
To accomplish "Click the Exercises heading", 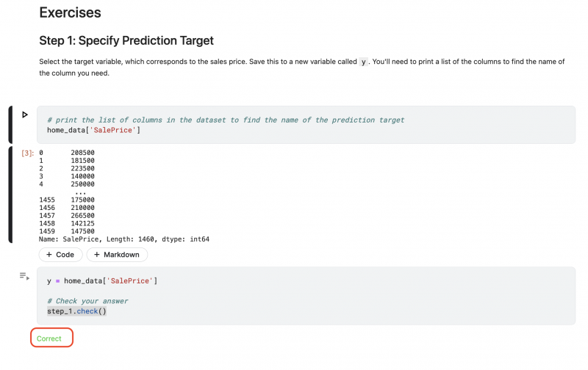I will tap(70, 12).
